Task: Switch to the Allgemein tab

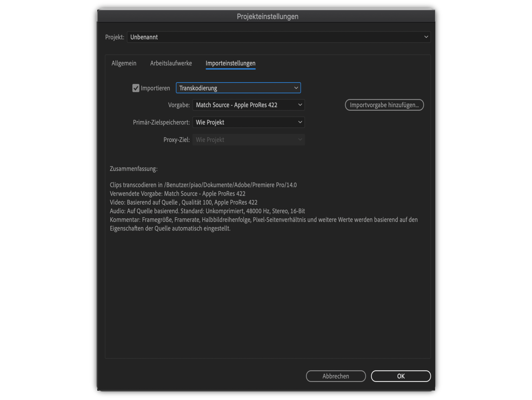Action: 124,63
